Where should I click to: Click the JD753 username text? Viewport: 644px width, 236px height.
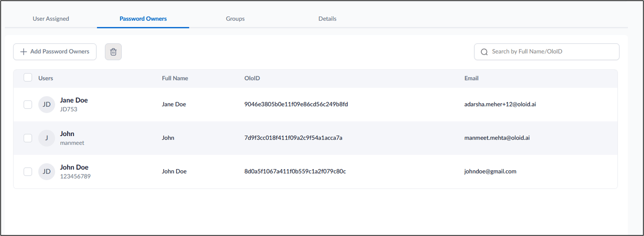click(x=69, y=109)
